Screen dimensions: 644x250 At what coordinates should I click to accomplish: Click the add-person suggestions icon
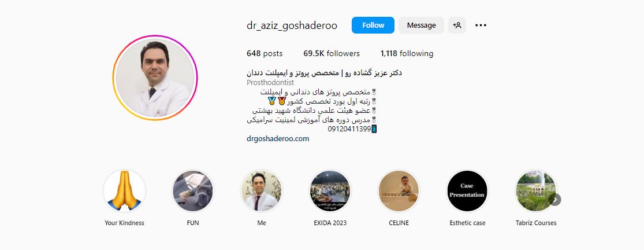[x=457, y=25]
